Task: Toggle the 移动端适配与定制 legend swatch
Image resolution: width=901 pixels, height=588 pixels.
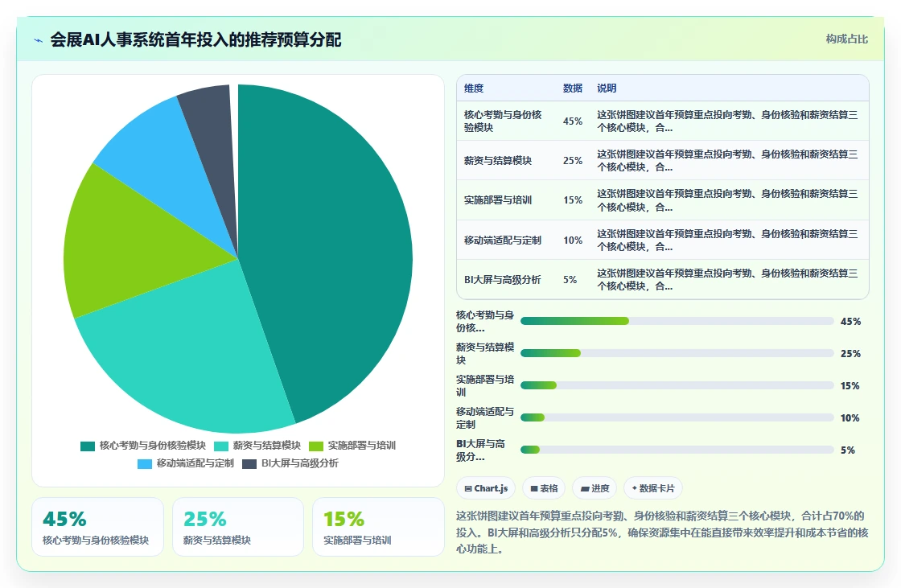Action: (x=145, y=464)
